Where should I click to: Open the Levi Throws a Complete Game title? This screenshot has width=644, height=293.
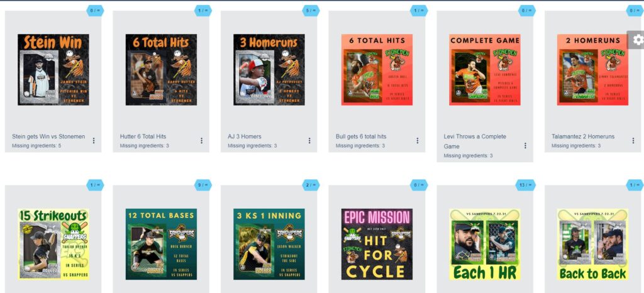(x=475, y=141)
